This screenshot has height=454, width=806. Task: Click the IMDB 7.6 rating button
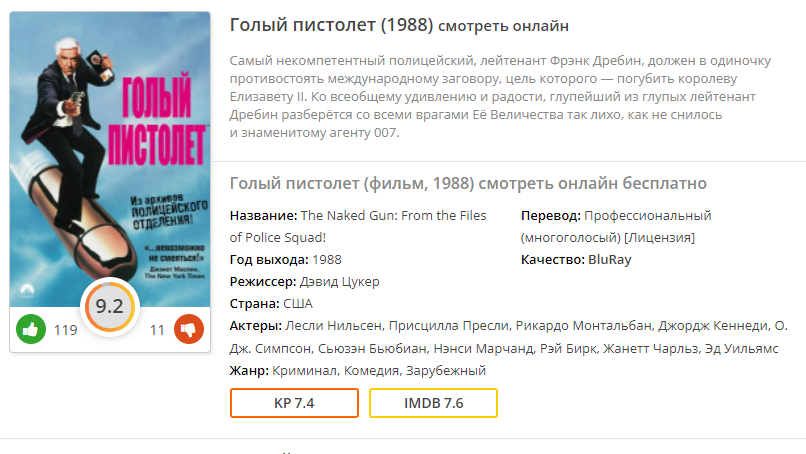[433, 403]
